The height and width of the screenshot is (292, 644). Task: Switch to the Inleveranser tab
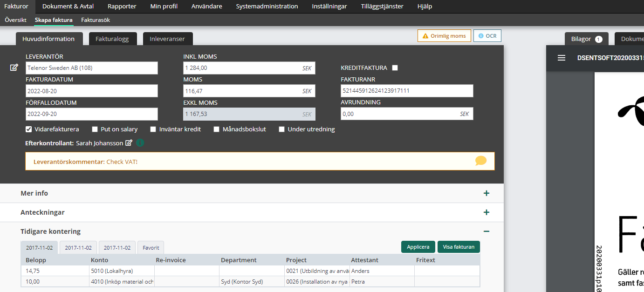(x=167, y=39)
